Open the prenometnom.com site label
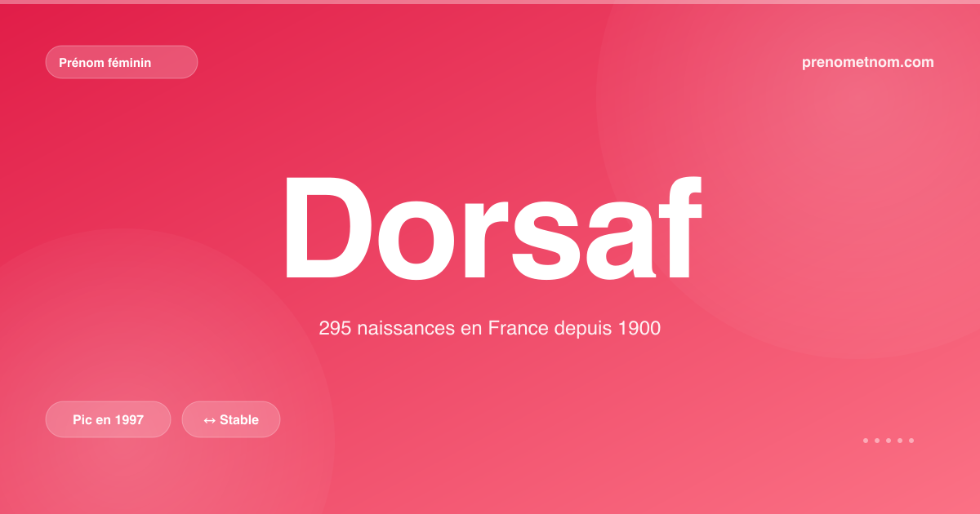Viewport: 980px width, 514px height. (x=868, y=62)
